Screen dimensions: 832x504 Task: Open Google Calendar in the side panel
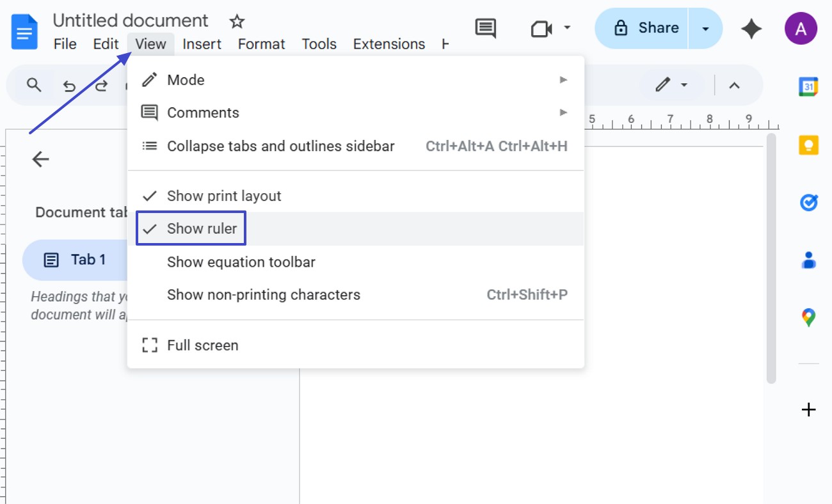[808, 87]
